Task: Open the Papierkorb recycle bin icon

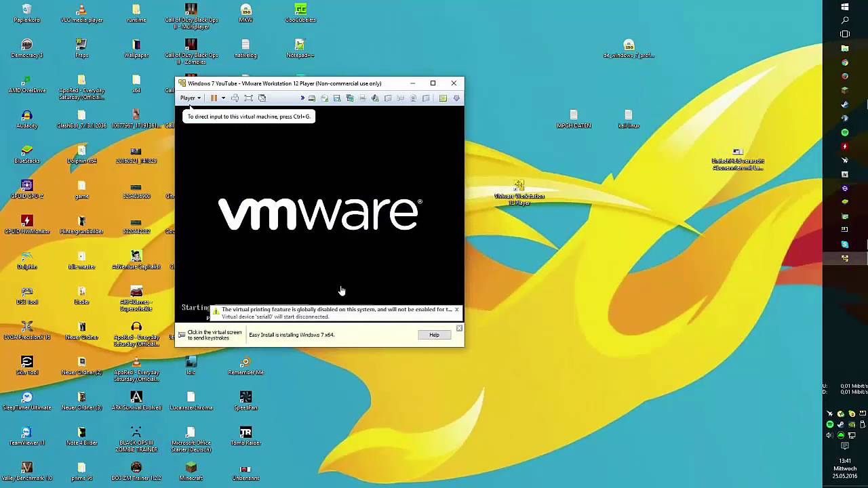Action: [26, 13]
